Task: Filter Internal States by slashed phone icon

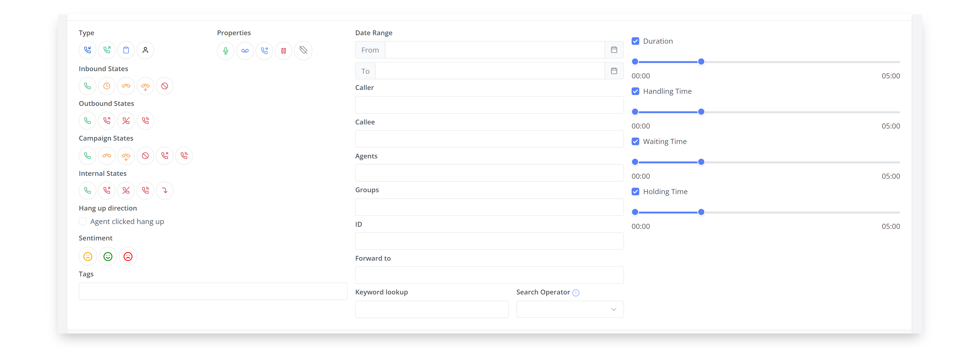Action: tap(126, 191)
